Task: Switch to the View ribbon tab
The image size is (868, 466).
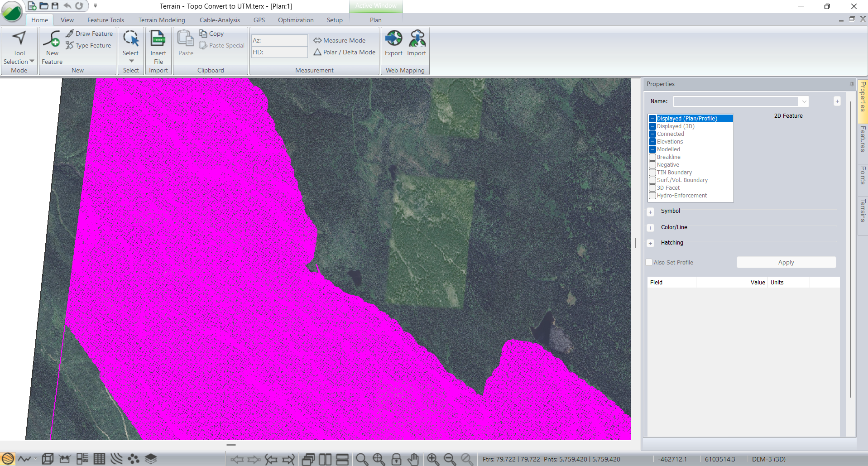Action: coord(67,20)
